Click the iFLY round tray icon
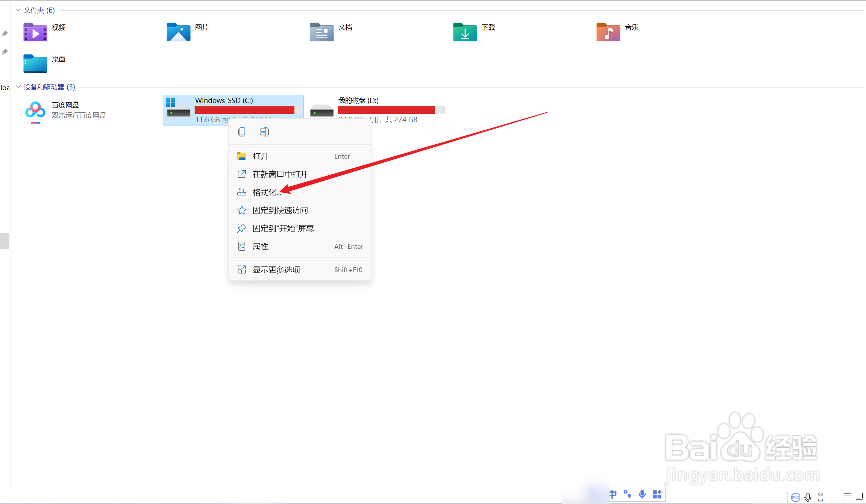866x504 pixels. [x=795, y=497]
